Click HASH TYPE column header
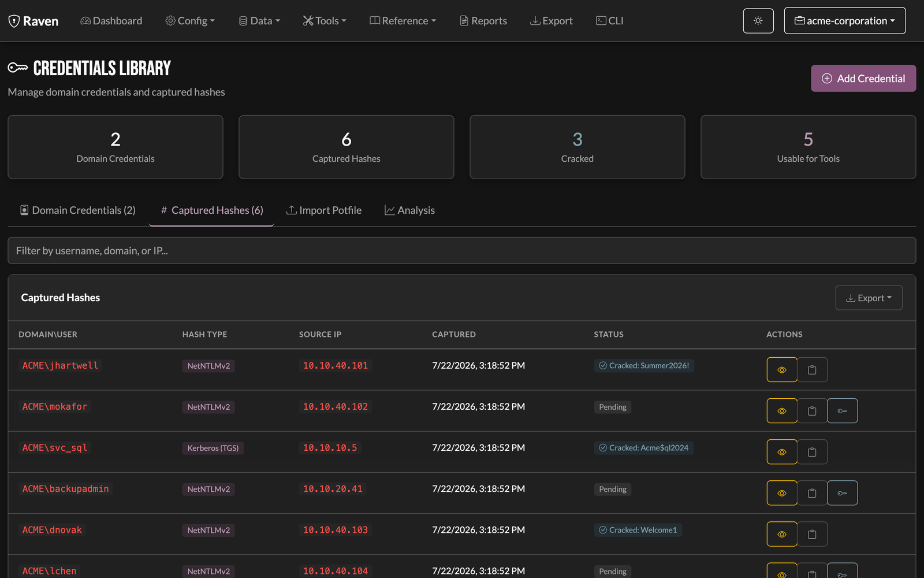Screen dimensions: 924x578 pos(204,335)
